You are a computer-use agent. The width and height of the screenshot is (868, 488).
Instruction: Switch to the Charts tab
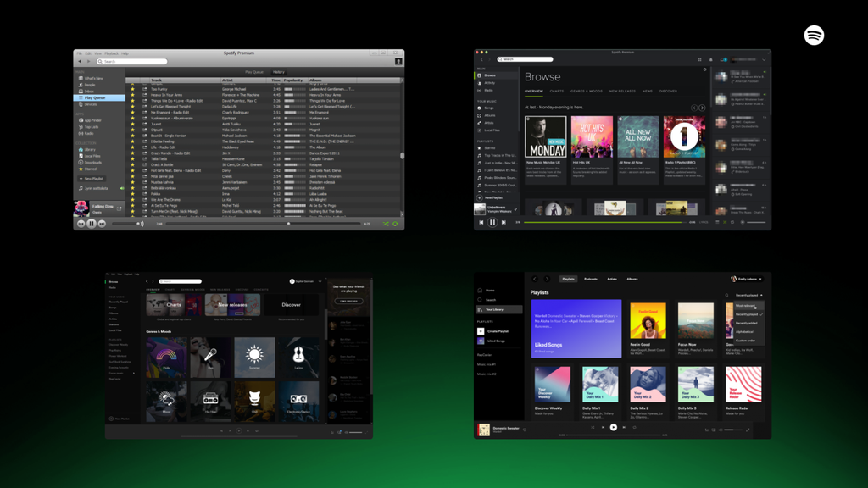pos(557,91)
